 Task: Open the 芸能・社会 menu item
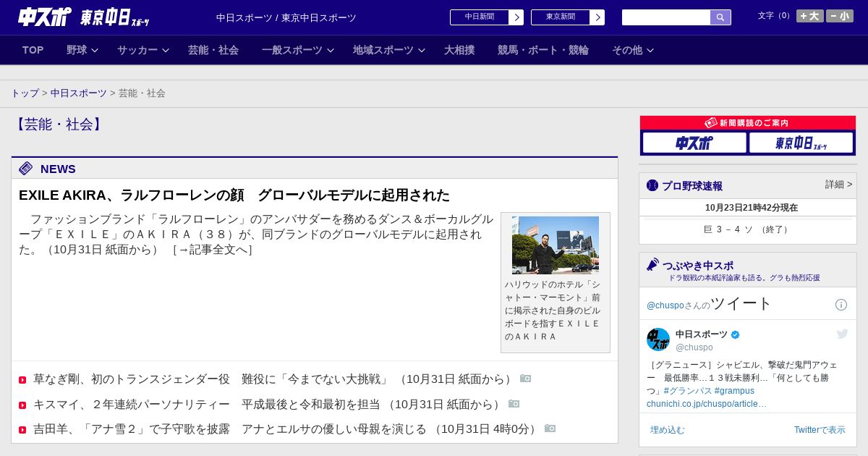coord(213,50)
